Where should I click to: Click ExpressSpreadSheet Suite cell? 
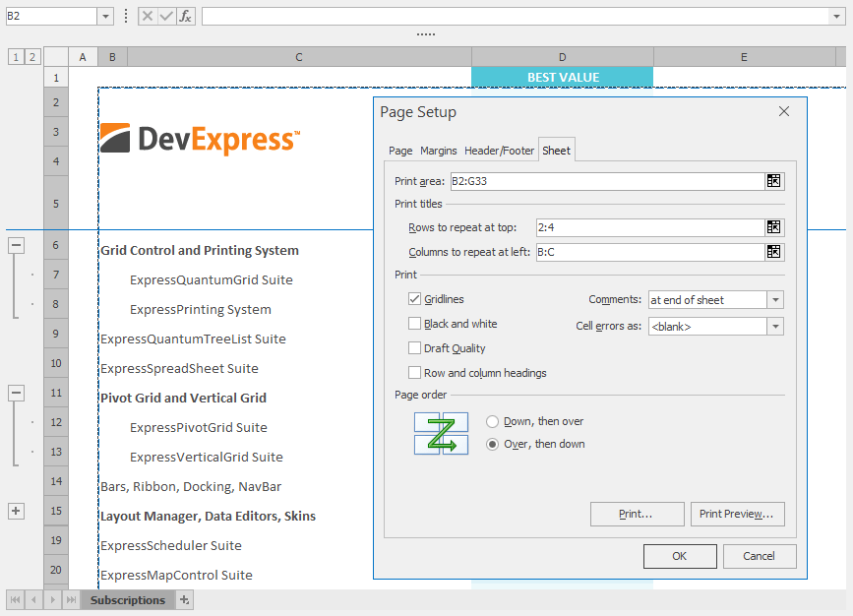pos(179,368)
